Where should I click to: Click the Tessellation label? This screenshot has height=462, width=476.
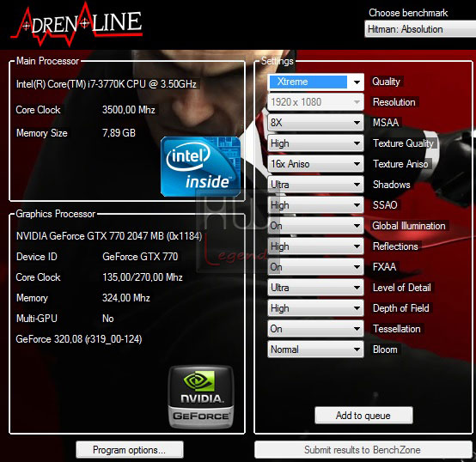pos(397,329)
